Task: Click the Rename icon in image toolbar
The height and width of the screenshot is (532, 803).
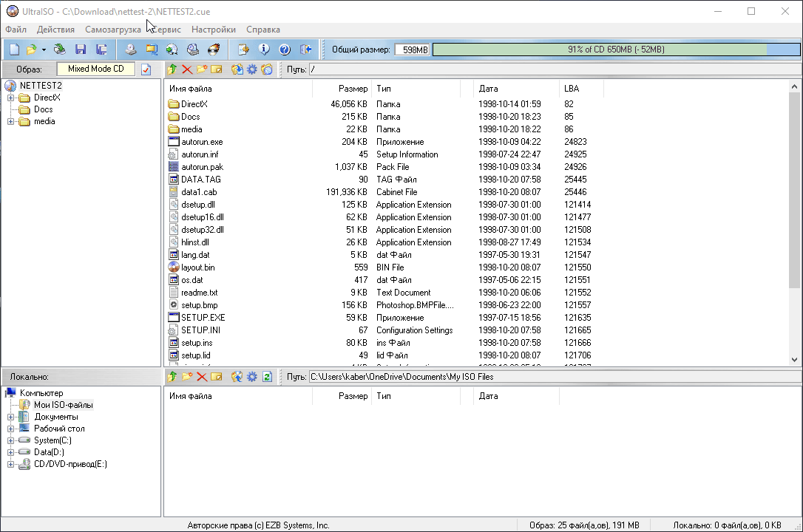Action: click(x=217, y=69)
